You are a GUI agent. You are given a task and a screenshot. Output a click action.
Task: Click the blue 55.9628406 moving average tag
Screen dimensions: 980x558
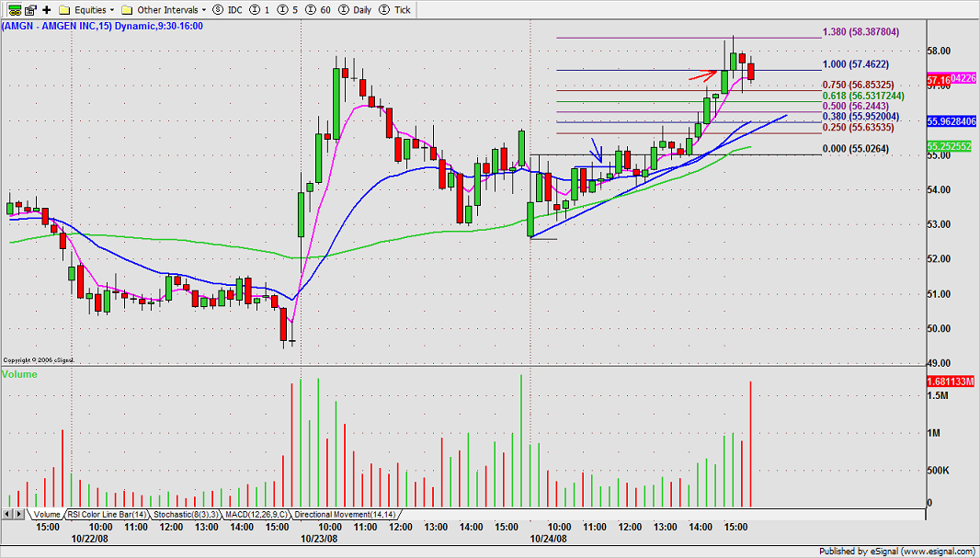point(952,122)
